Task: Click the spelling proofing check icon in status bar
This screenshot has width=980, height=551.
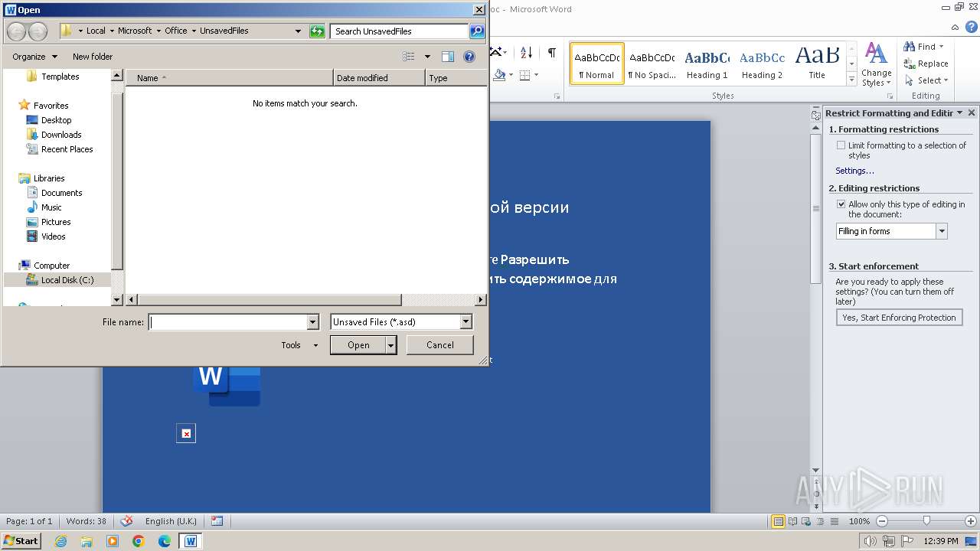Action: [127, 521]
